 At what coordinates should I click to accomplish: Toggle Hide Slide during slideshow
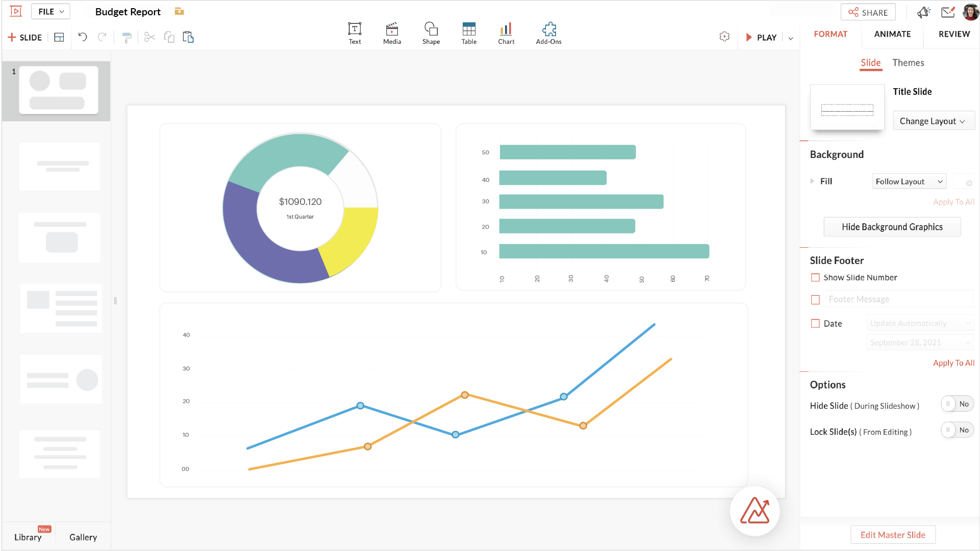pyautogui.click(x=957, y=404)
